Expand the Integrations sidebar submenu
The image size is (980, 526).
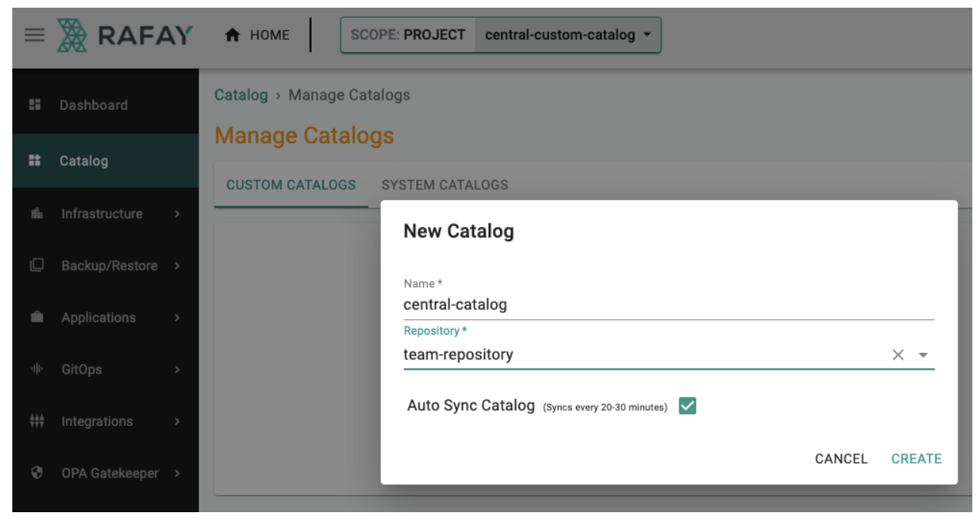[x=178, y=421]
